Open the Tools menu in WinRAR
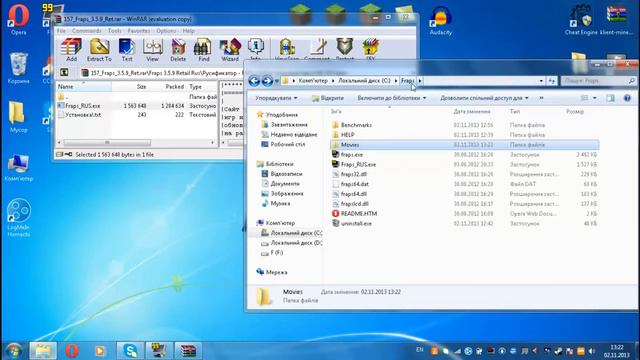The height and width of the screenshot is (360, 640). pos(115,31)
